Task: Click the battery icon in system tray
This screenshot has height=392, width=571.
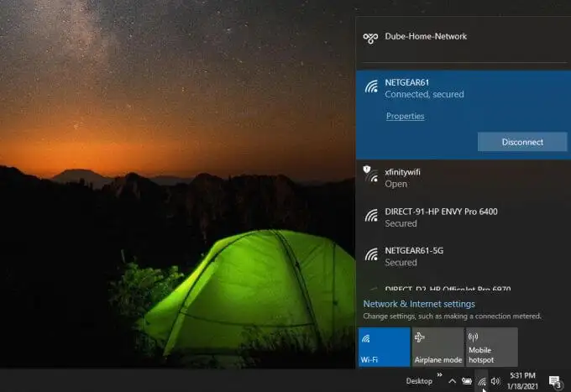Action: pyautogui.click(x=467, y=381)
